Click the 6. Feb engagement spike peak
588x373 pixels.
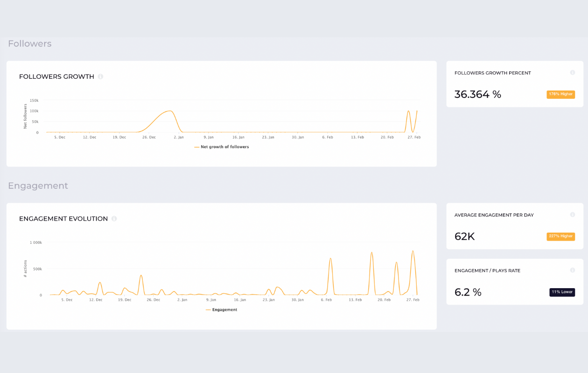point(330,258)
